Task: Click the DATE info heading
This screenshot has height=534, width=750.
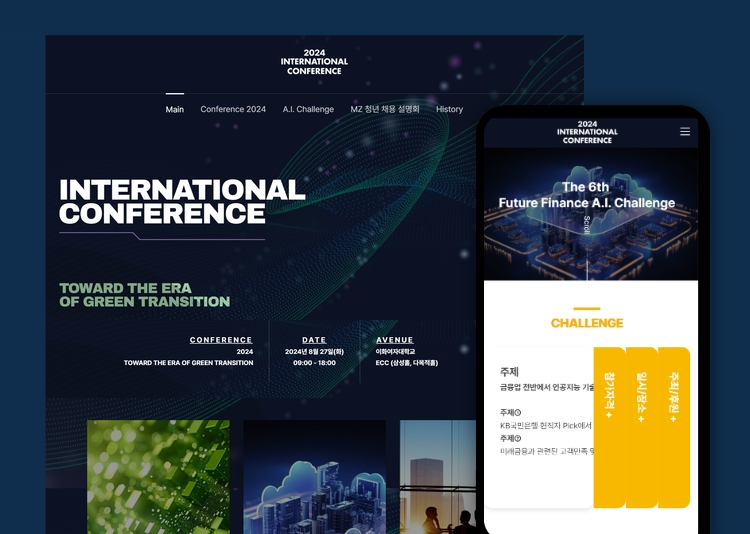Action: click(314, 340)
